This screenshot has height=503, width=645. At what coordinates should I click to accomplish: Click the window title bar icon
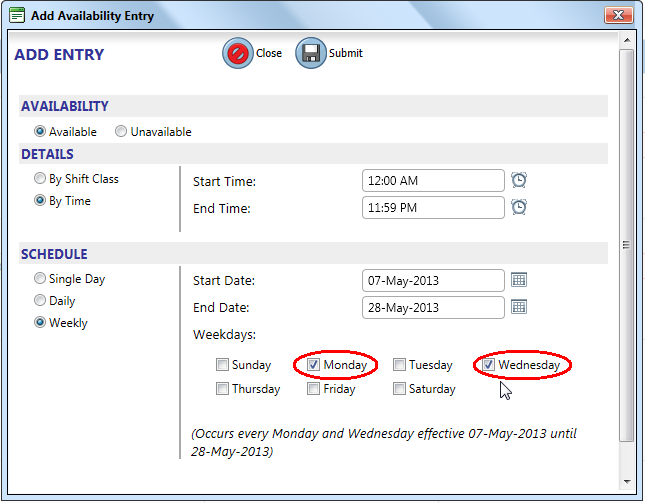[x=17, y=15]
